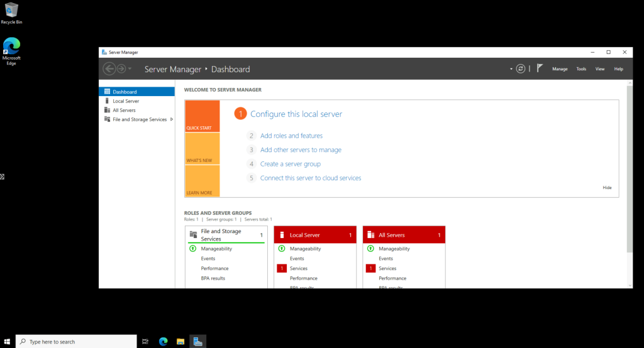
Task: Click red Services alert badge in All Servers tile
Action: coord(370,268)
